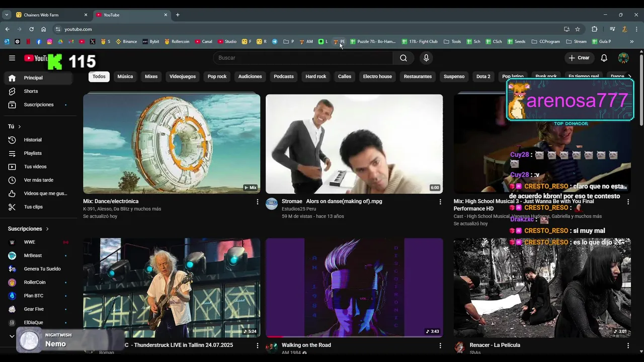
Task: Select the Todos filter chip
Action: click(x=99, y=76)
